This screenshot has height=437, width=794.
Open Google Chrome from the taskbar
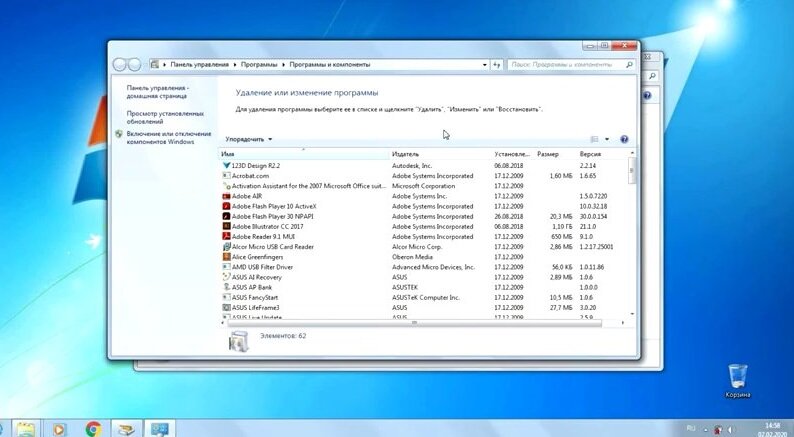pyautogui.click(x=93, y=429)
